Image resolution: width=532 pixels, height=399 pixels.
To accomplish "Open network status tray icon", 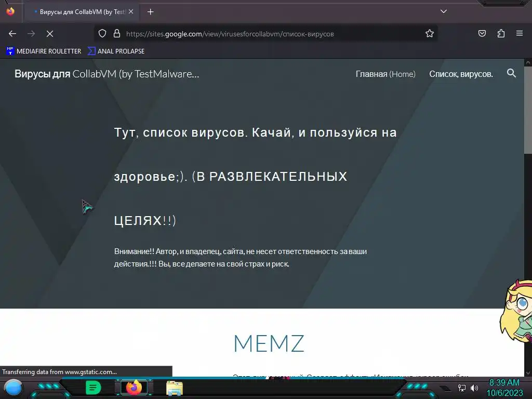I will [461, 388].
